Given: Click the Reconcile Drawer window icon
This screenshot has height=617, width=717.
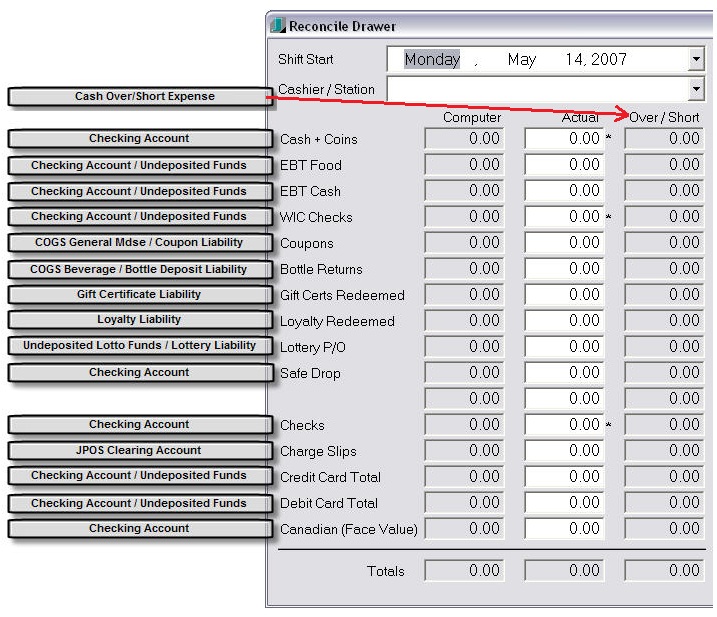Looking at the screenshot, I should (x=278, y=26).
